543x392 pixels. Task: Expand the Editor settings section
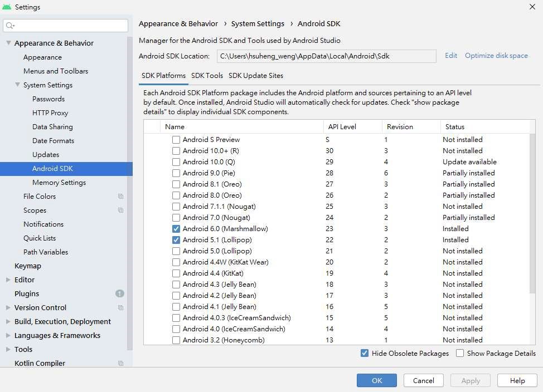click(x=8, y=280)
